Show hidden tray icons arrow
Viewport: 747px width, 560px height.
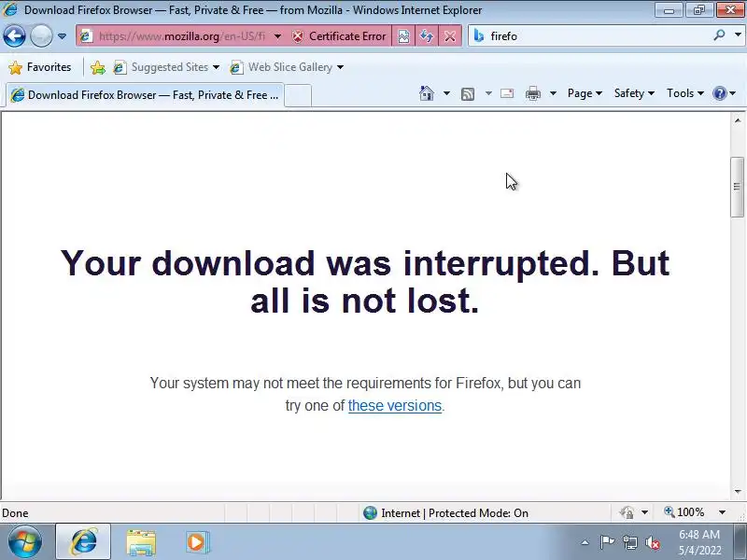[x=585, y=542]
